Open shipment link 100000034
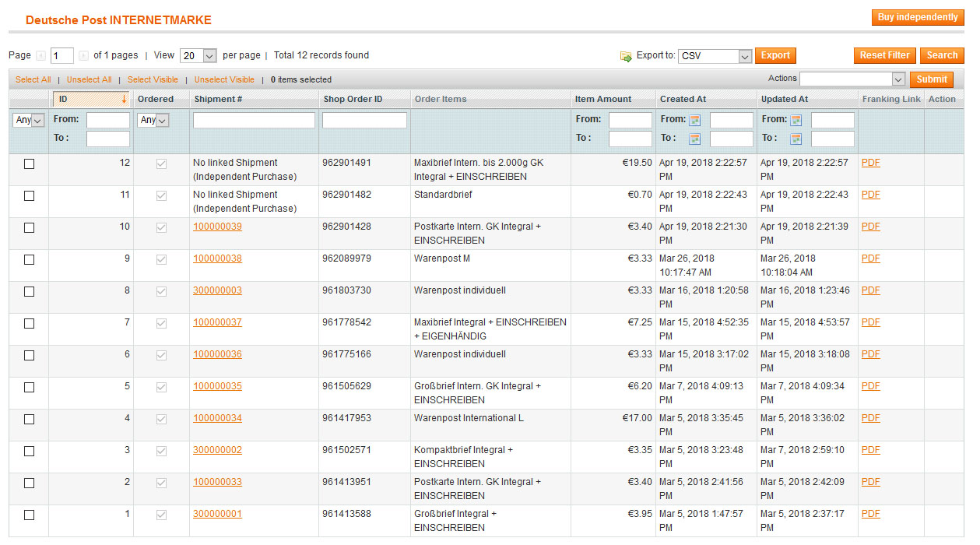The height and width of the screenshot is (545, 980). 217,418
